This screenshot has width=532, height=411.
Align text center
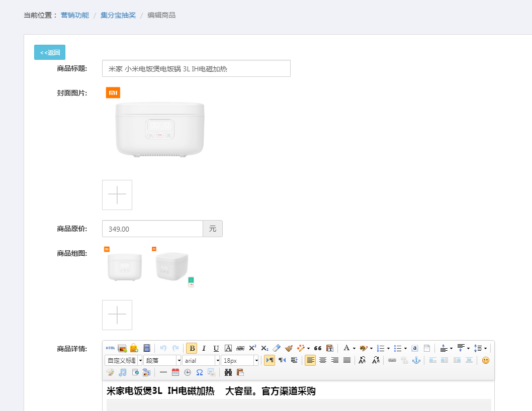pos(323,360)
